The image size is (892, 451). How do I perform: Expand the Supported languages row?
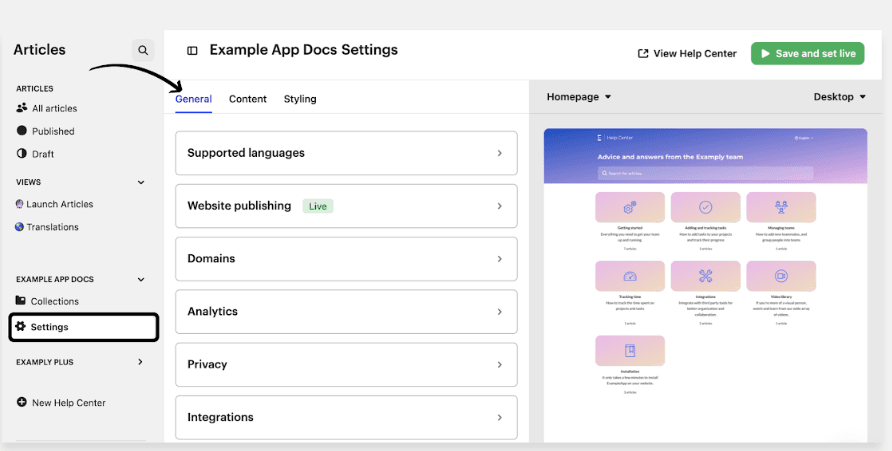point(346,153)
